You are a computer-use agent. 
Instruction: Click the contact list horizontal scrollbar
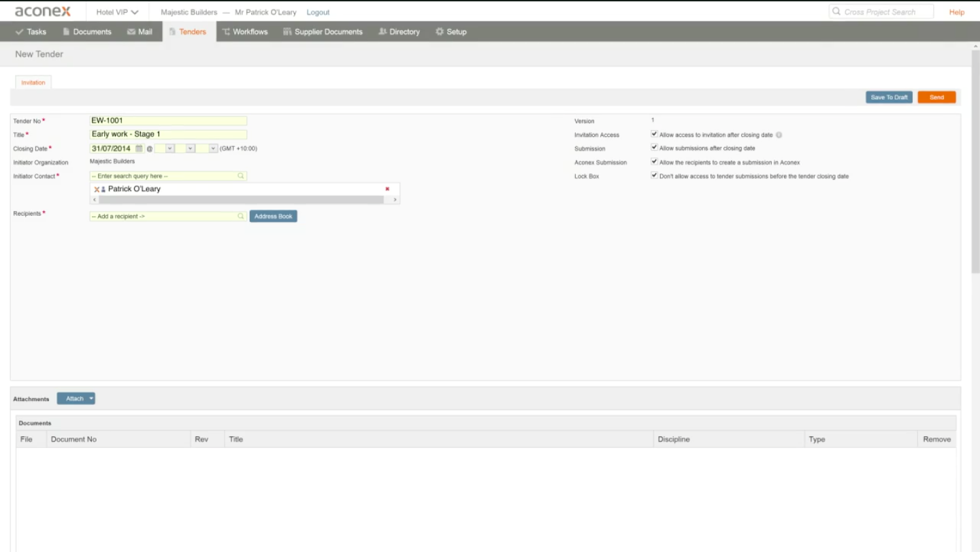pos(241,200)
